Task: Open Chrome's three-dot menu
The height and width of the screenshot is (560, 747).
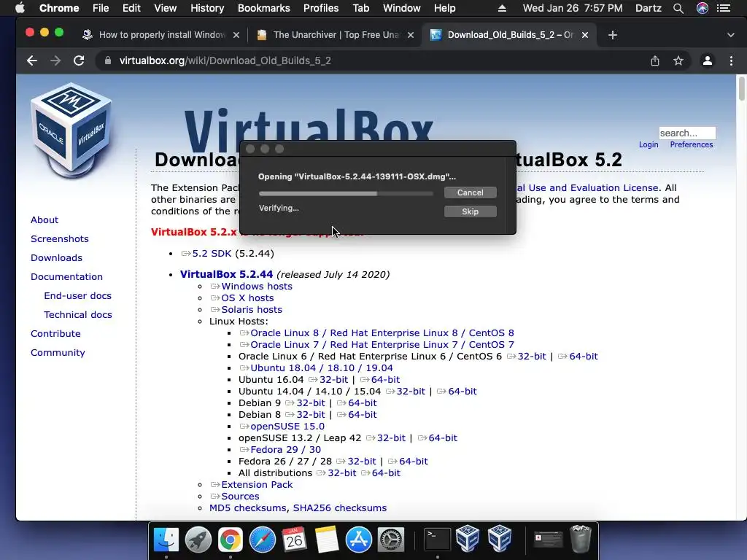Action: point(731,61)
